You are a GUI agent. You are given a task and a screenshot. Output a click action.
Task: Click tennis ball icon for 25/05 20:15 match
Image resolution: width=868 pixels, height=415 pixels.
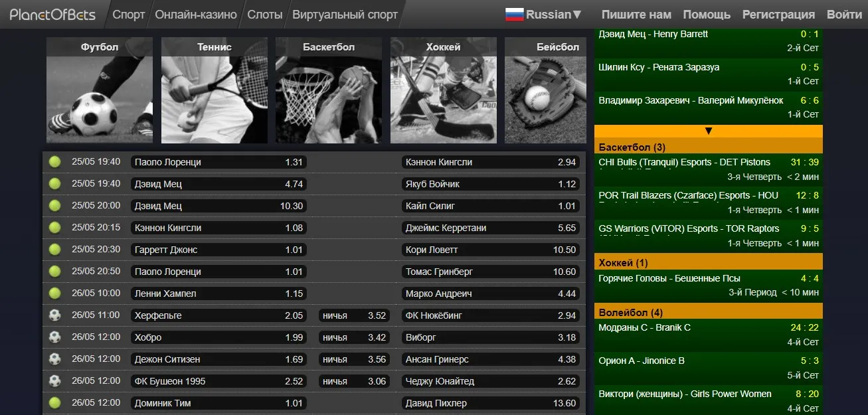click(54, 228)
